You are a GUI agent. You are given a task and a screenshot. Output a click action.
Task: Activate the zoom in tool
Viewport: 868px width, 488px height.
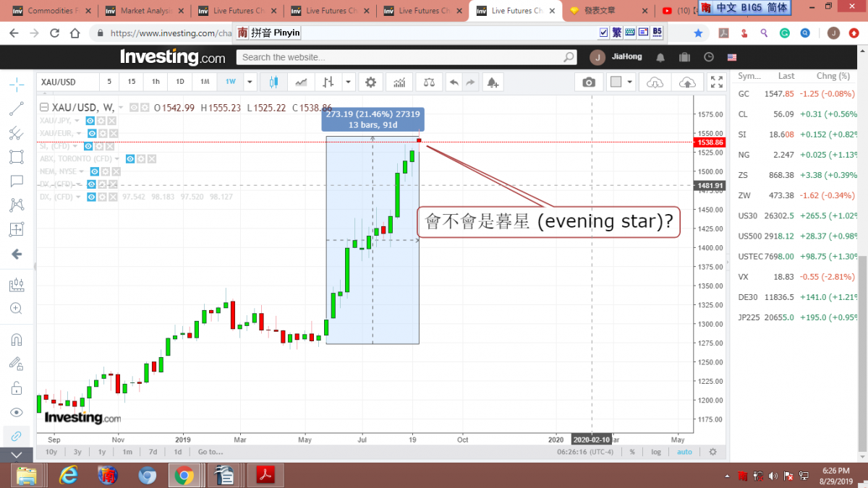17,309
